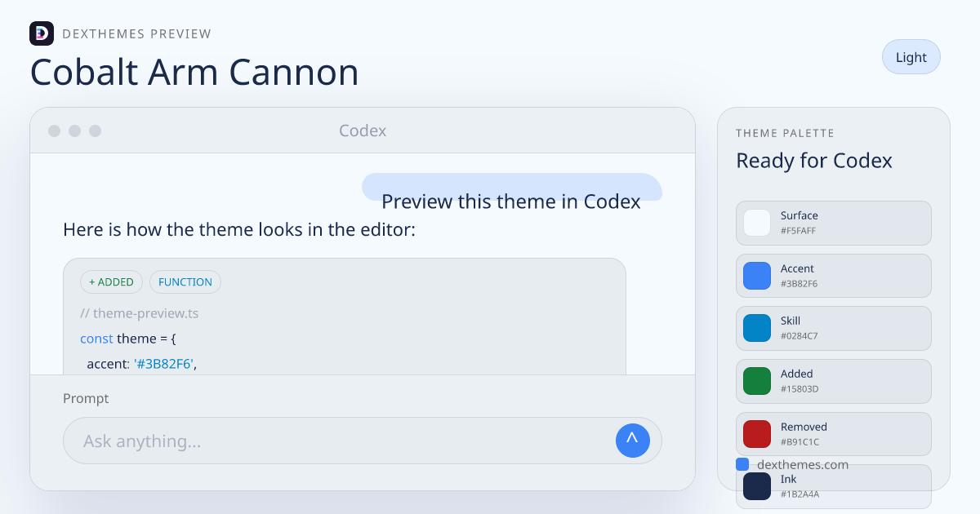Click the first gray window dot
Viewport: 980px width, 514px height.
coord(55,131)
